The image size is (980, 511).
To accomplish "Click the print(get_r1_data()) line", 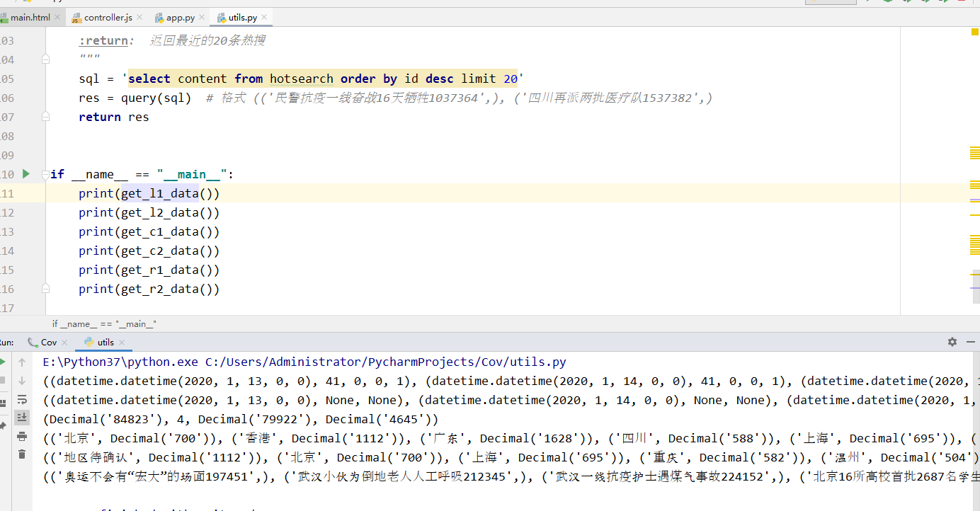I will click(x=149, y=270).
